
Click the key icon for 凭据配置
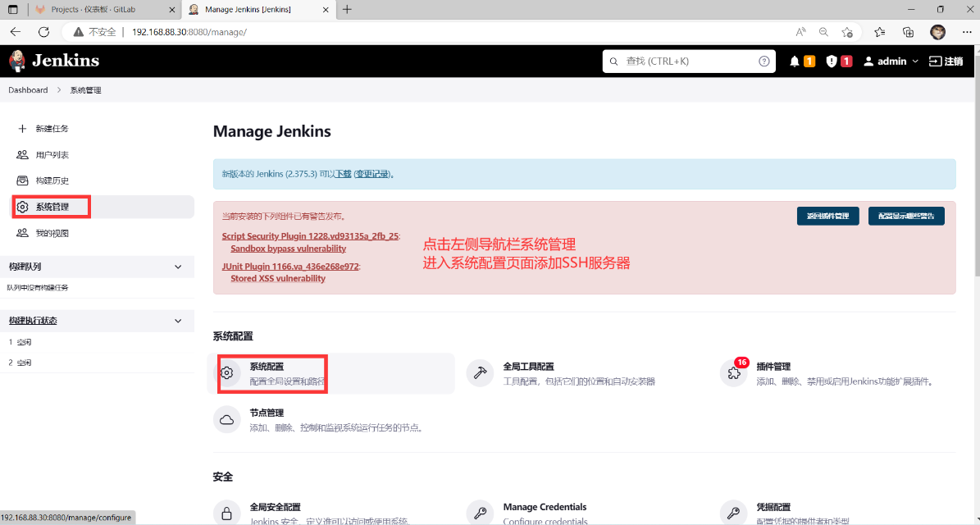point(734,514)
